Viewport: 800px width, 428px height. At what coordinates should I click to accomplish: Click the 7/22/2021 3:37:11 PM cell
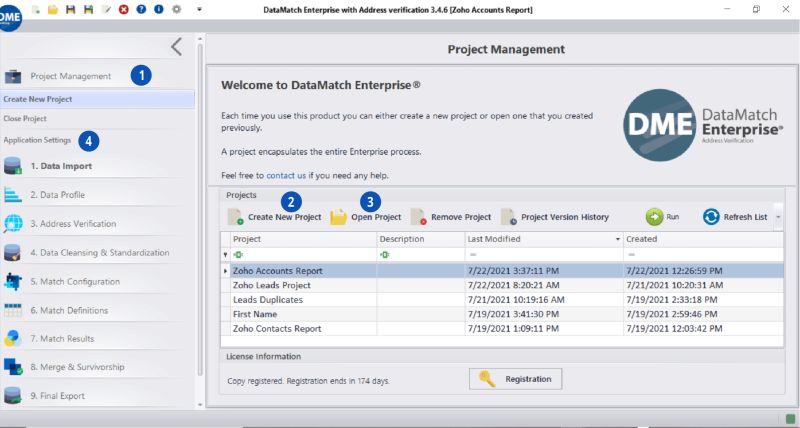tap(544, 271)
